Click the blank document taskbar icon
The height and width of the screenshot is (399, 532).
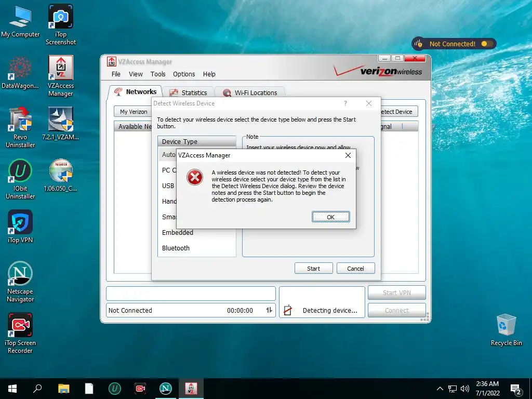tap(89, 389)
